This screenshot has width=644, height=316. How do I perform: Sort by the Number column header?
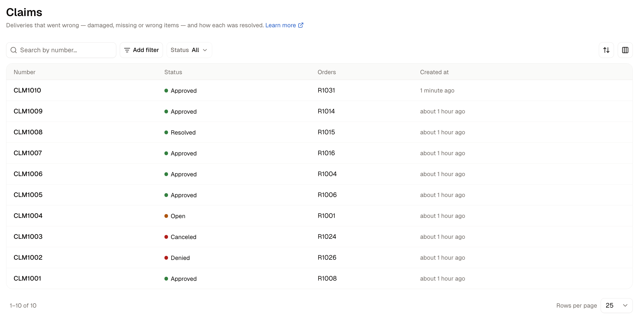point(24,72)
